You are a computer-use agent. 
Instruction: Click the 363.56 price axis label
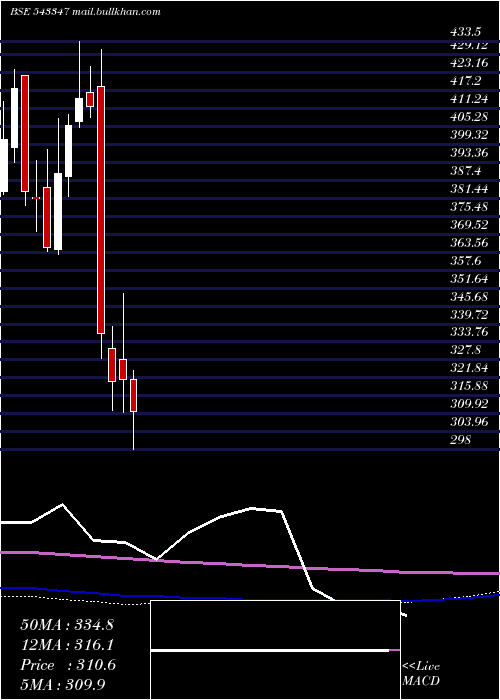(469, 242)
